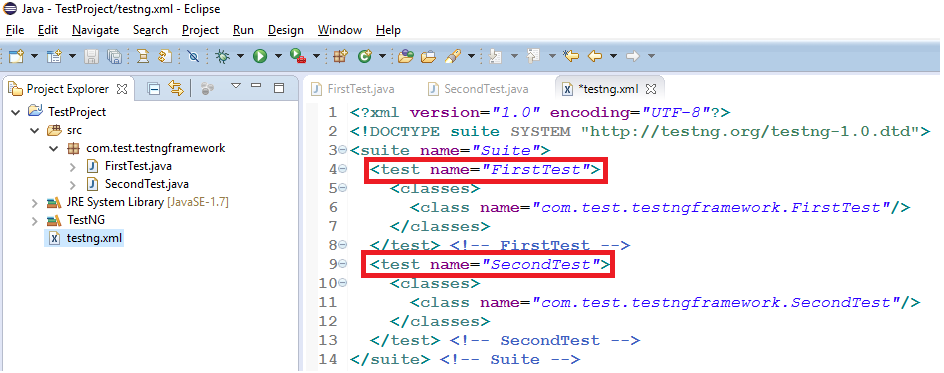Open the Project menu
The image size is (944, 373).
click(200, 30)
